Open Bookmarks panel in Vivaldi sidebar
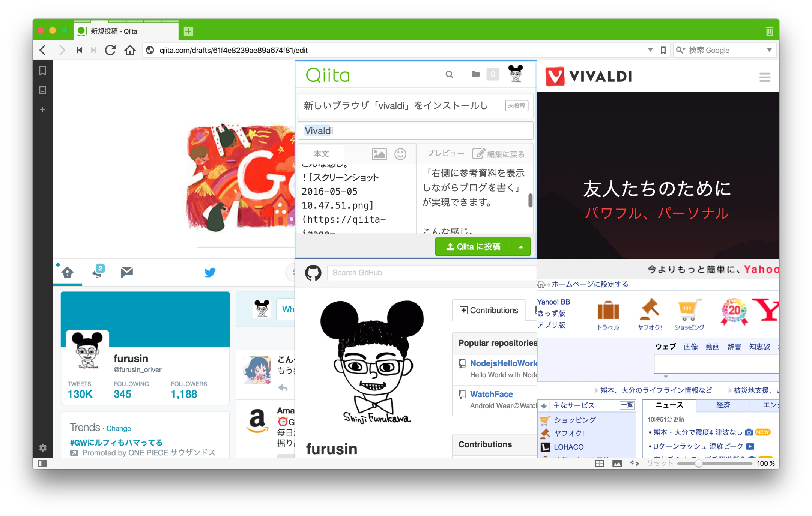The image size is (812, 516). (42, 70)
